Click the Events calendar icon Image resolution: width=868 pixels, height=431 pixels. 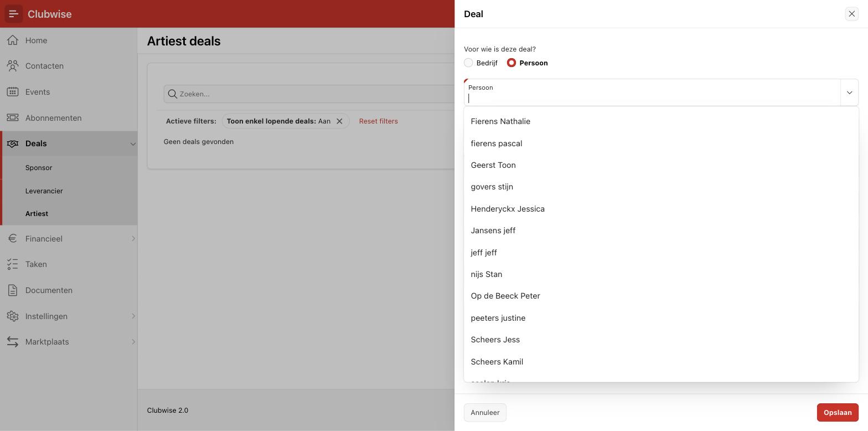click(13, 91)
